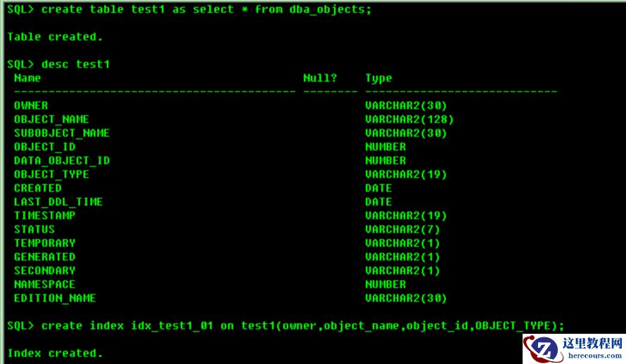Viewport: 626px width, 364px height.
Task: Click the SUBOBJECT_NAME column entry
Action: click(62, 133)
